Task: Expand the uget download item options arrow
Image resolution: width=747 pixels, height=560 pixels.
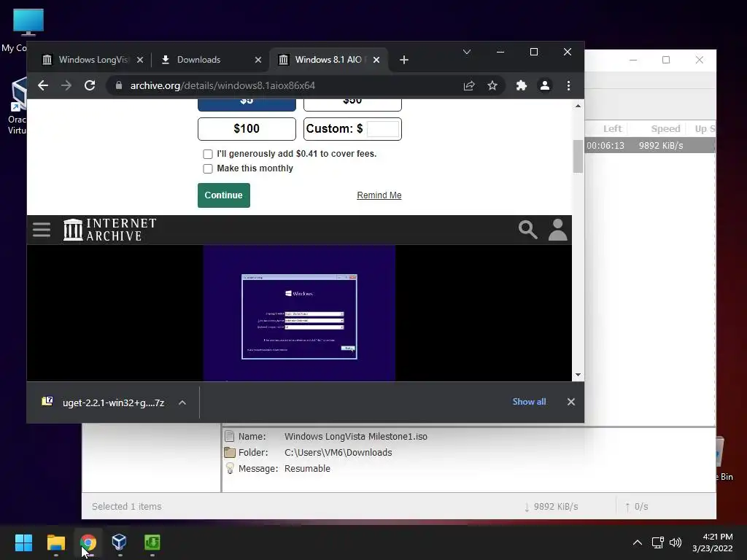Action: click(x=182, y=402)
